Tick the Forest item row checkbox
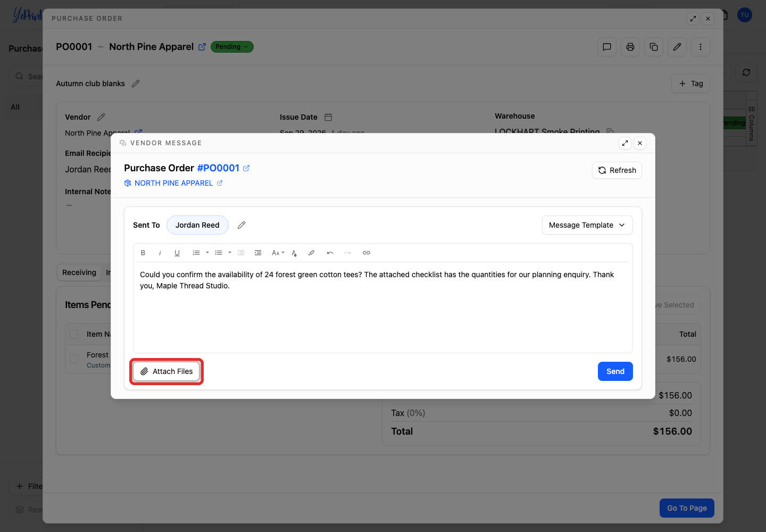 click(x=74, y=359)
